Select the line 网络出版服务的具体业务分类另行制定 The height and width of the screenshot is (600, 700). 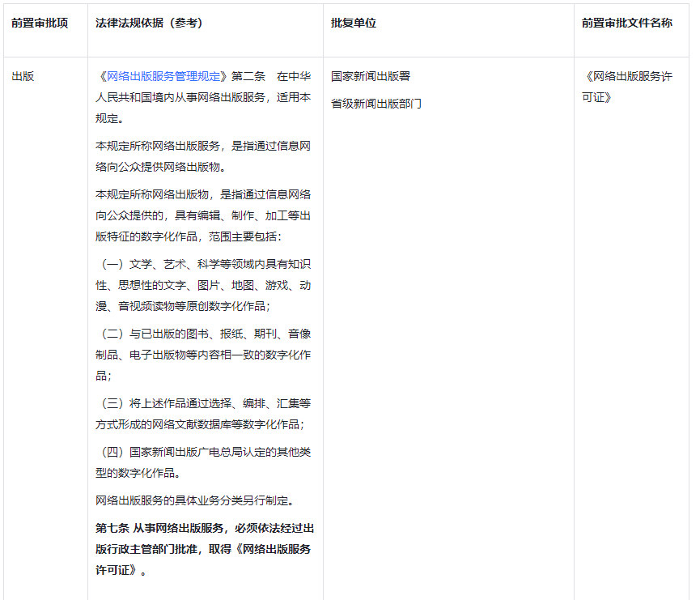194,502
